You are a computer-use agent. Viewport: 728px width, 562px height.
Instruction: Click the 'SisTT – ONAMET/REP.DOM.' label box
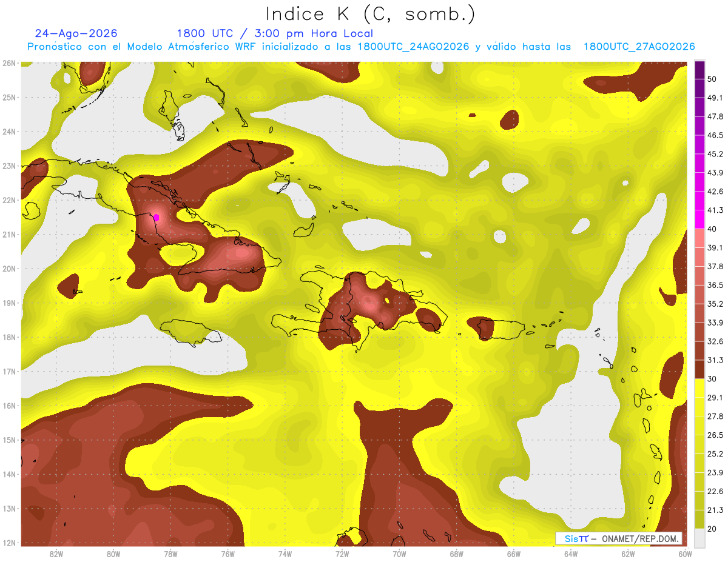click(x=619, y=538)
